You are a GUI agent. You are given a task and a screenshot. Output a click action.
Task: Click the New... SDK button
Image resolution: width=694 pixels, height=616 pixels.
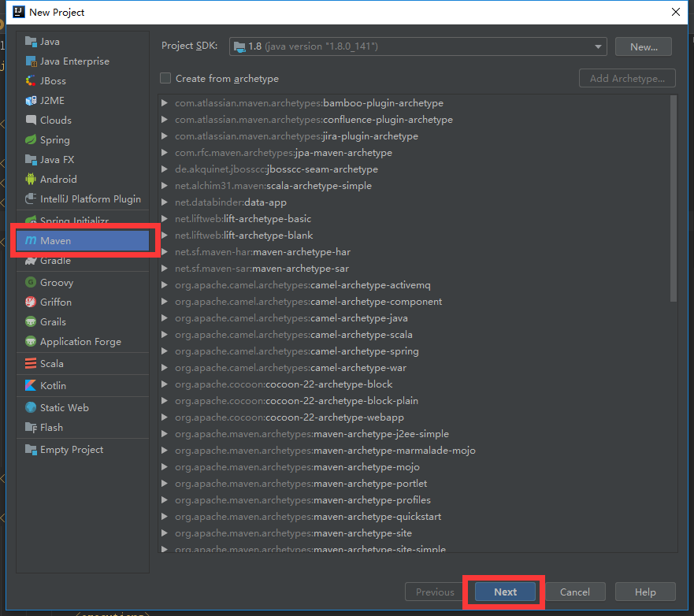644,47
